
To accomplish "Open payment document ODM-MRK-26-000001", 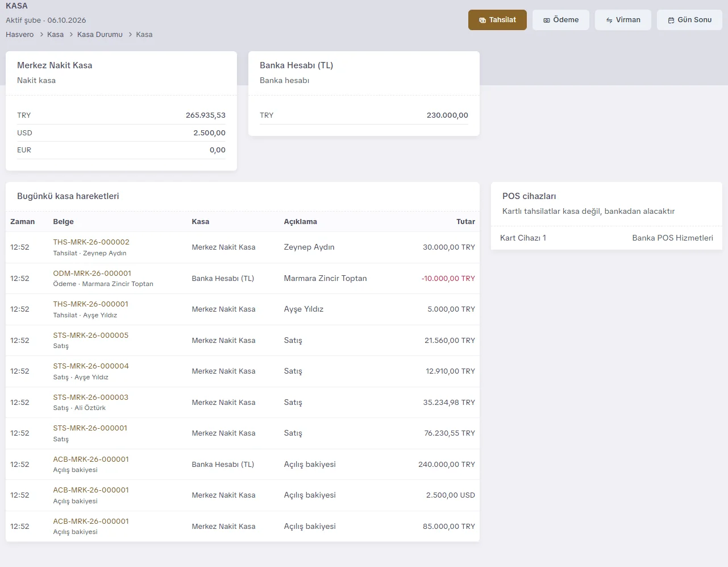I will (92, 274).
